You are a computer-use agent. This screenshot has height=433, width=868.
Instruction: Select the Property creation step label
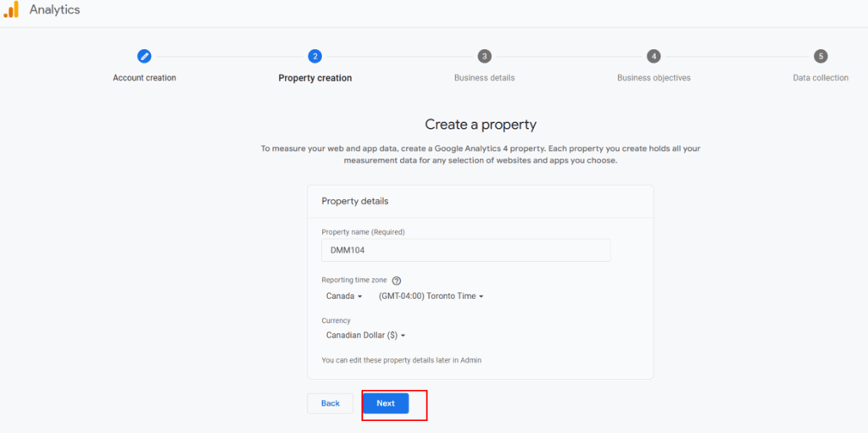(315, 78)
